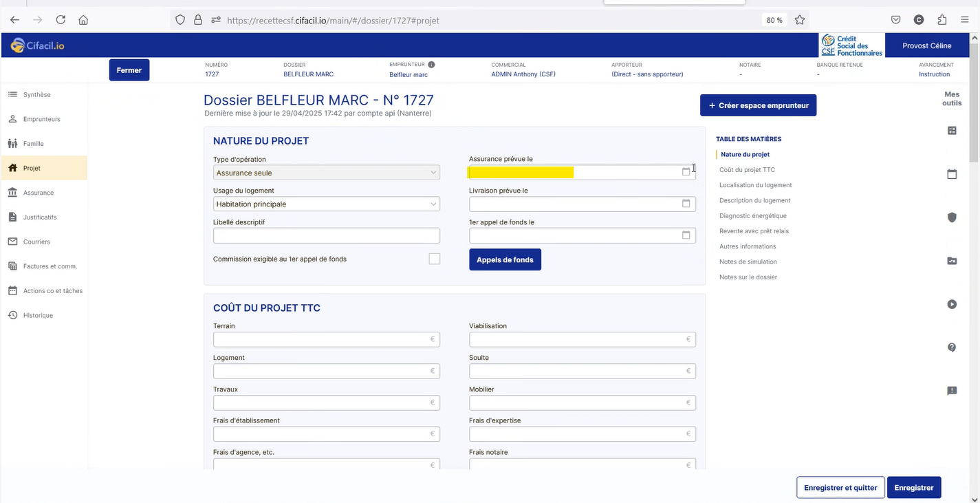The width and height of the screenshot is (980, 503).
Task: Click the Appels de fonds button
Action: (x=505, y=259)
